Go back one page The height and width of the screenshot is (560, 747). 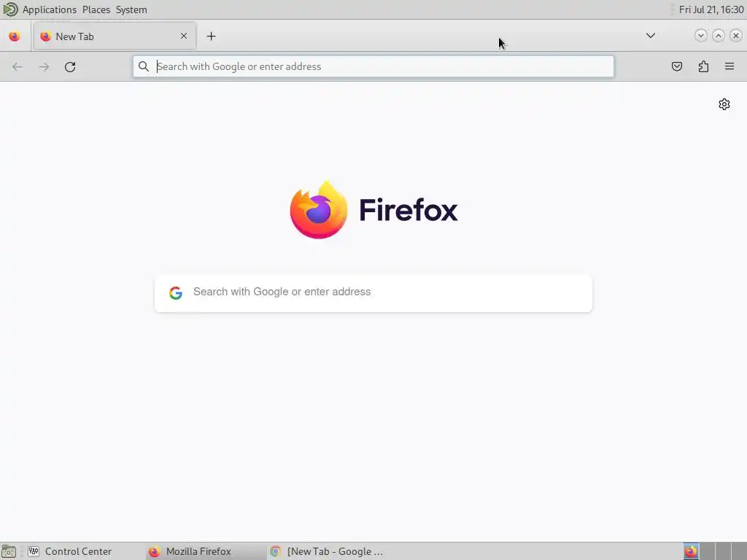pos(18,66)
